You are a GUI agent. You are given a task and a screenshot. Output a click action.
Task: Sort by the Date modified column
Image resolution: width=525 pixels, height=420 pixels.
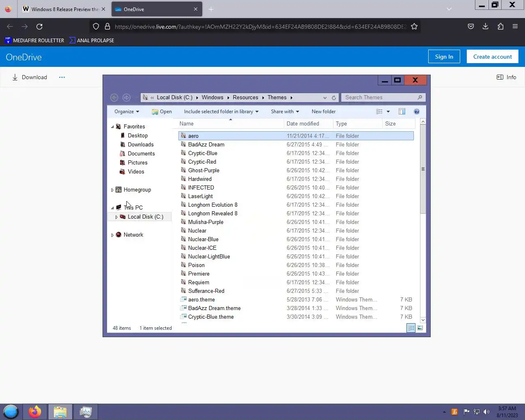pos(308,123)
